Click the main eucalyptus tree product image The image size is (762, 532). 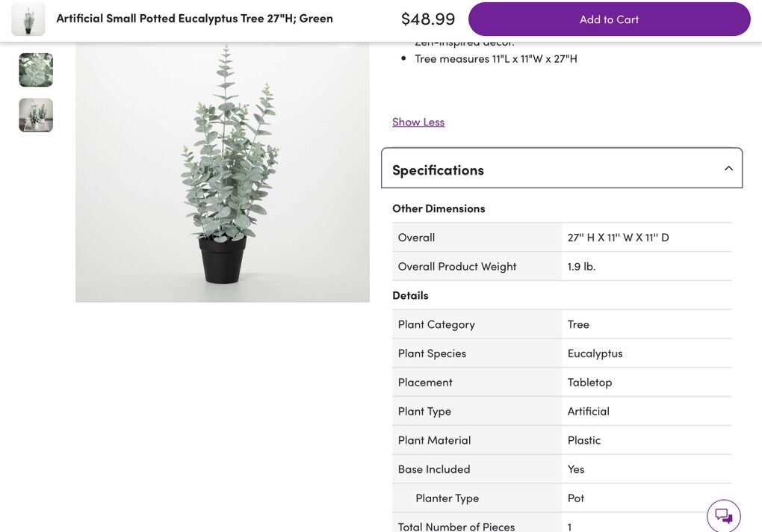223,172
